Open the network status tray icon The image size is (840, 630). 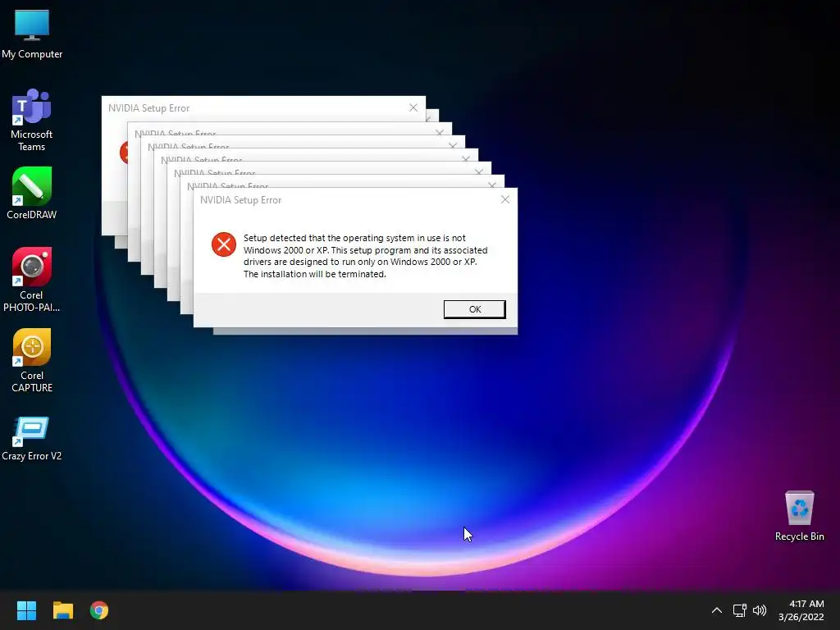[740, 610]
